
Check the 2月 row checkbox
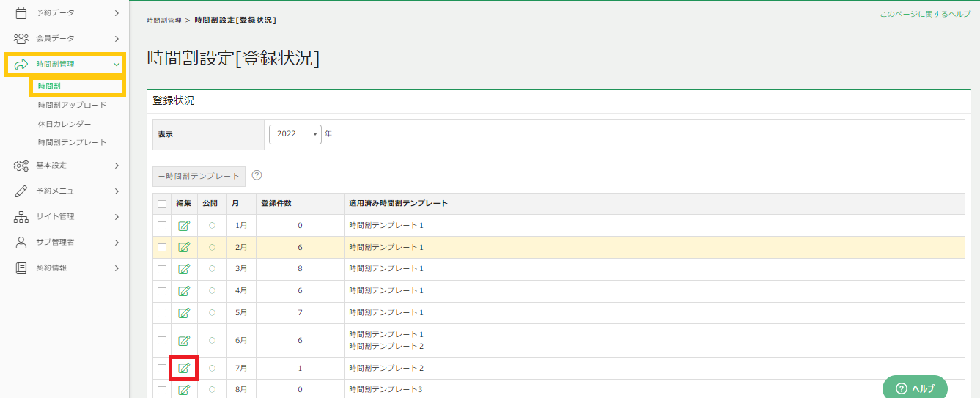(x=162, y=248)
